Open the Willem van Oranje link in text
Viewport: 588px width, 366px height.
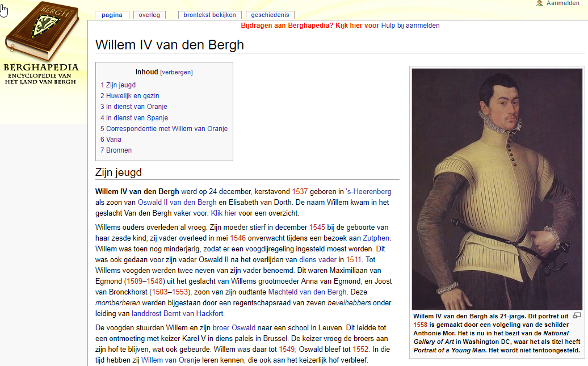[x=171, y=361]
